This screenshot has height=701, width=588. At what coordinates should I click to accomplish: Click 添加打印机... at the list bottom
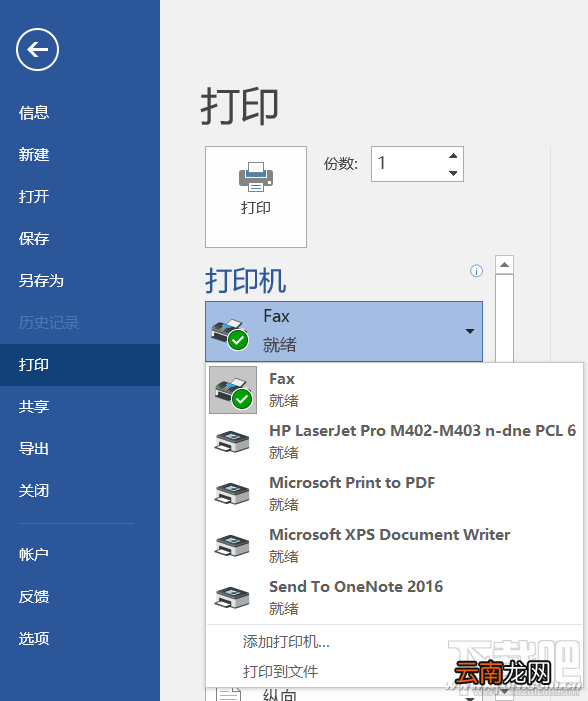point(286,642)
